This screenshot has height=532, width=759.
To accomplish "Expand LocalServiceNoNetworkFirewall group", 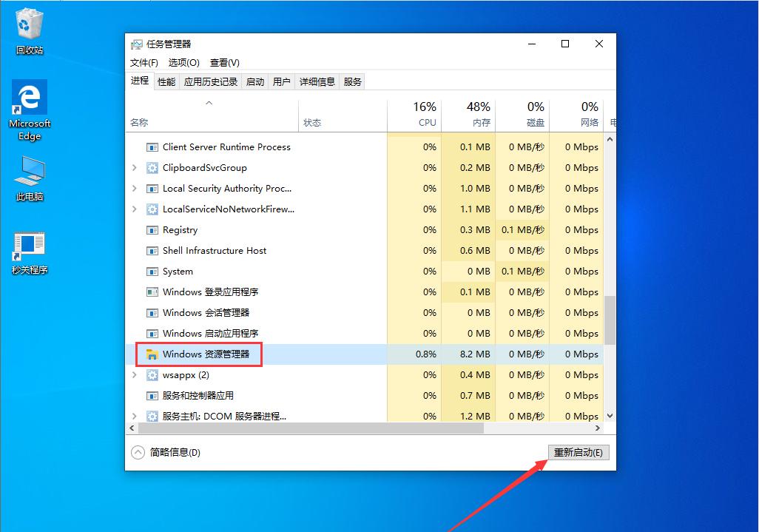I will tap(135, 209).
